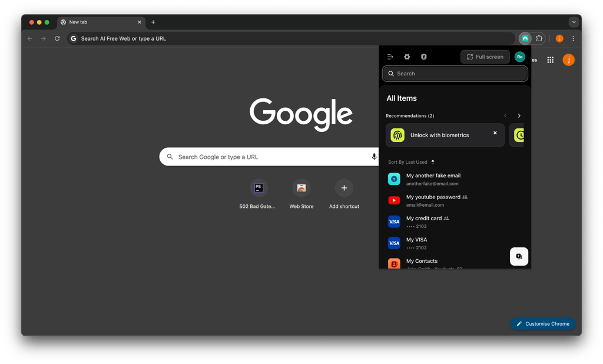Open the partially visible clock recommendation card
The height and width of the screenshot is (364, 603).
click(517, 135)
